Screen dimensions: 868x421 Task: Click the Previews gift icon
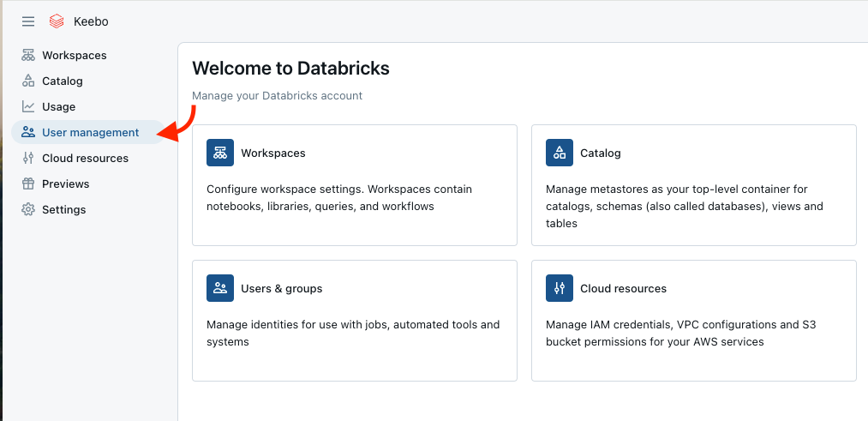click(x=28, y=183)
